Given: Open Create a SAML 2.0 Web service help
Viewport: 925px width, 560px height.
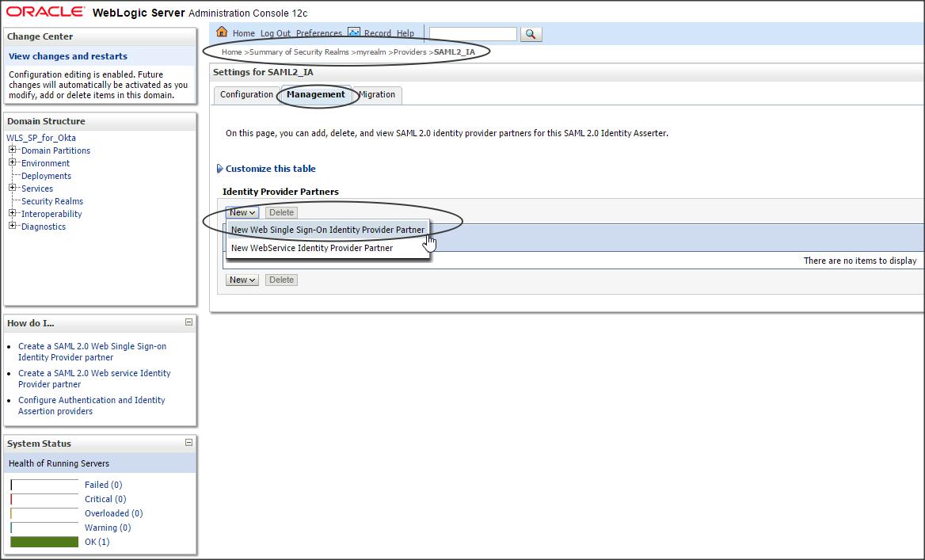Looking at the screenshot, I should click(x=94, y=379).
